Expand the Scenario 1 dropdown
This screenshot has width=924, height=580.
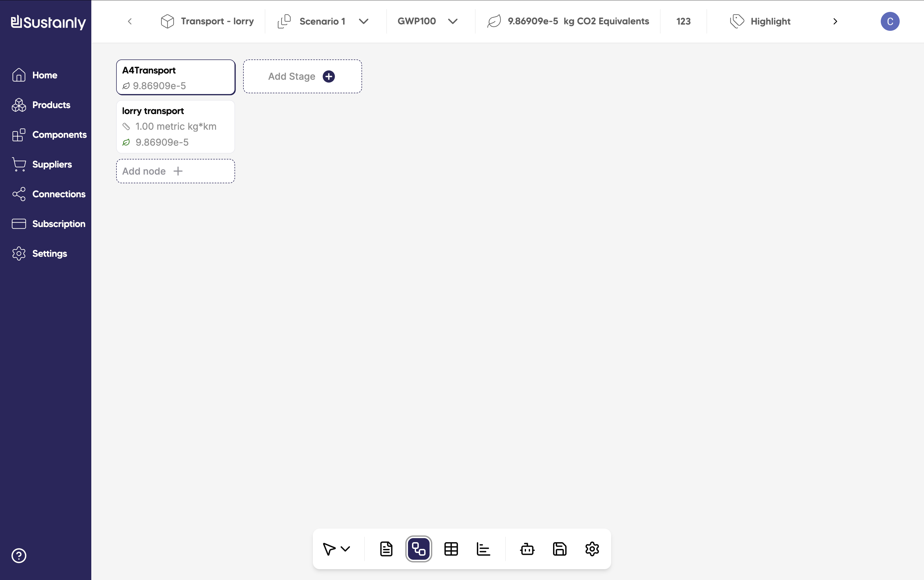(x=363, y=21)
